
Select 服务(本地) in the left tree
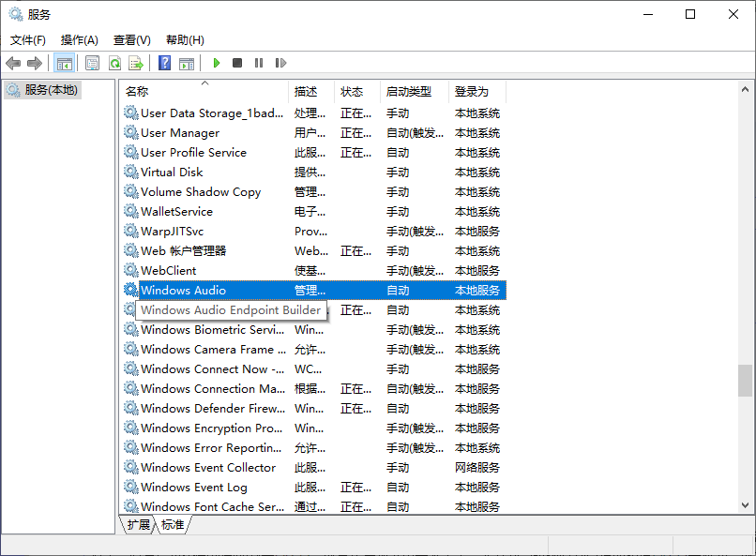click(x=51, y=90)
